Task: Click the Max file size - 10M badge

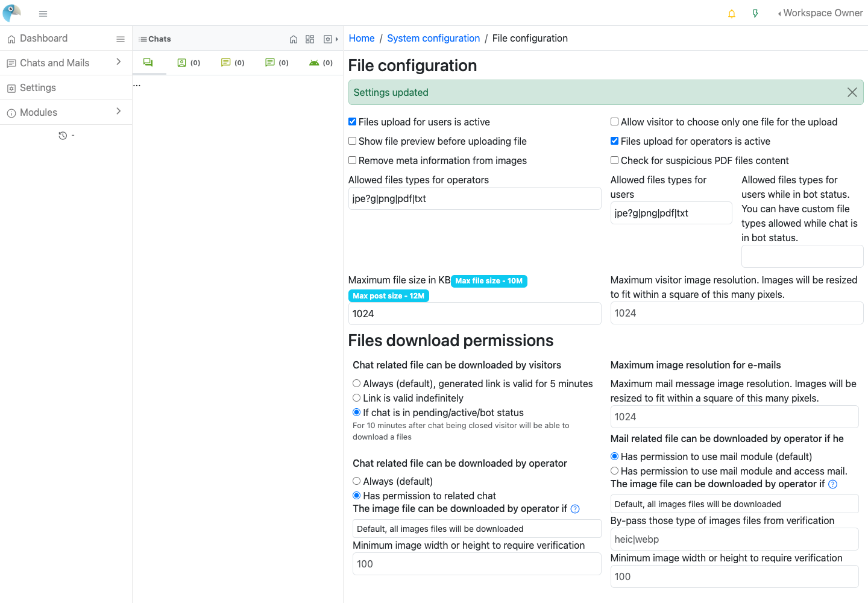Action: tap(489, 281)
